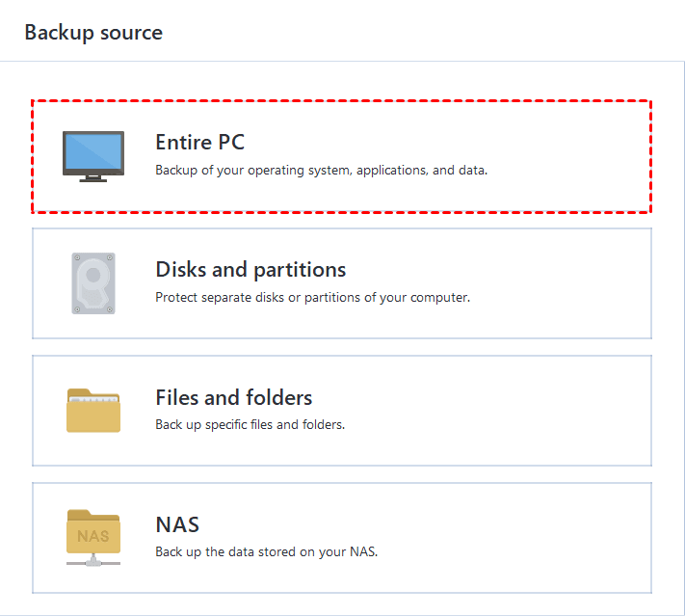
Task: Click 'Back up the data stored on your NAS' text
Action: point(267,552)
